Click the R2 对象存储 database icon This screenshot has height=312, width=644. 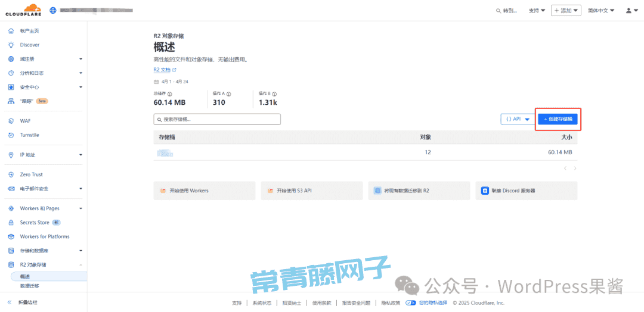[x=11, y=264]
